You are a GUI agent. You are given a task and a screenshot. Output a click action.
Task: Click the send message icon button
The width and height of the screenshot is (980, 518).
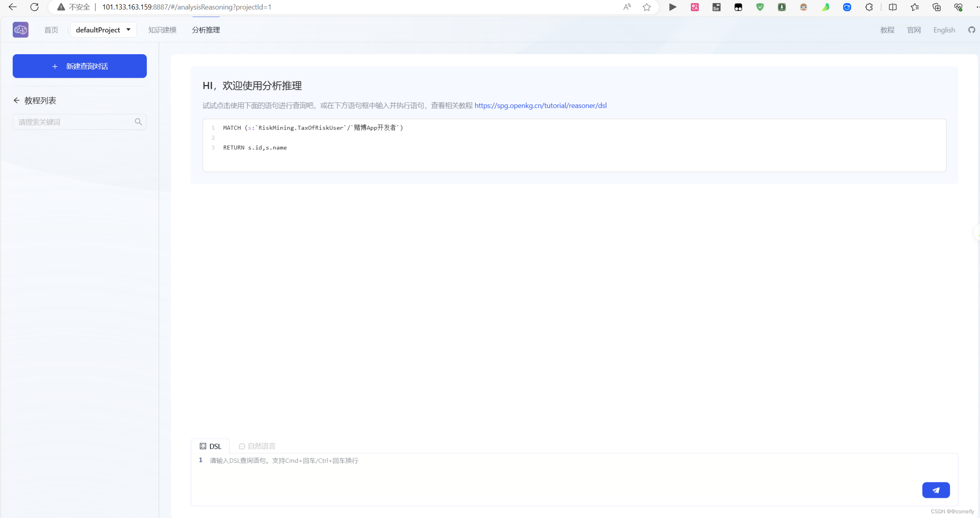[x=936, y=490]
